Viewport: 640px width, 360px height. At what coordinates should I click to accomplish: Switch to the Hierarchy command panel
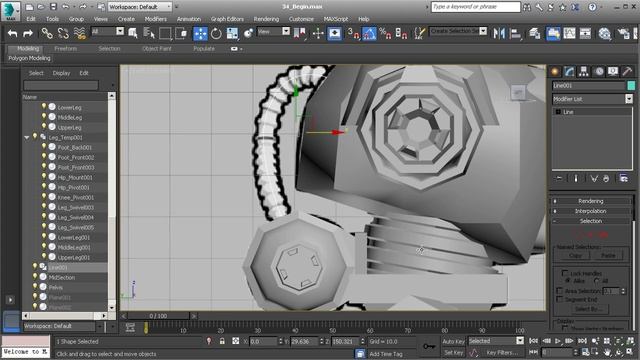coord(584,72)
